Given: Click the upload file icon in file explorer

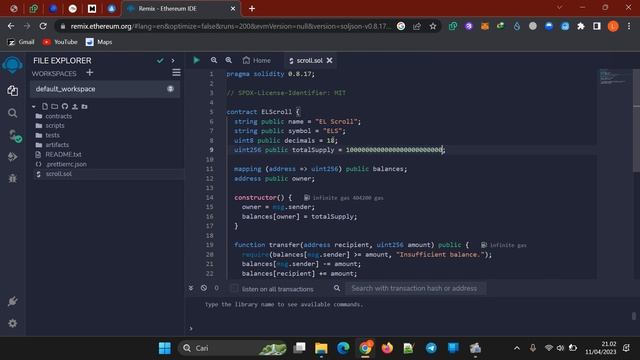Looking at the screenshot, I should pos(75,107).
